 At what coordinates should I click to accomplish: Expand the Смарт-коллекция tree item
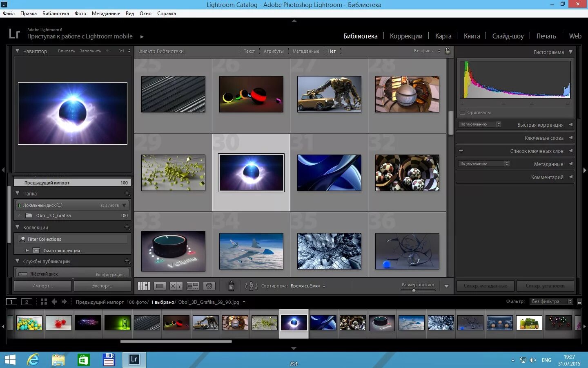pyautogui.click(x=27, y=250)
